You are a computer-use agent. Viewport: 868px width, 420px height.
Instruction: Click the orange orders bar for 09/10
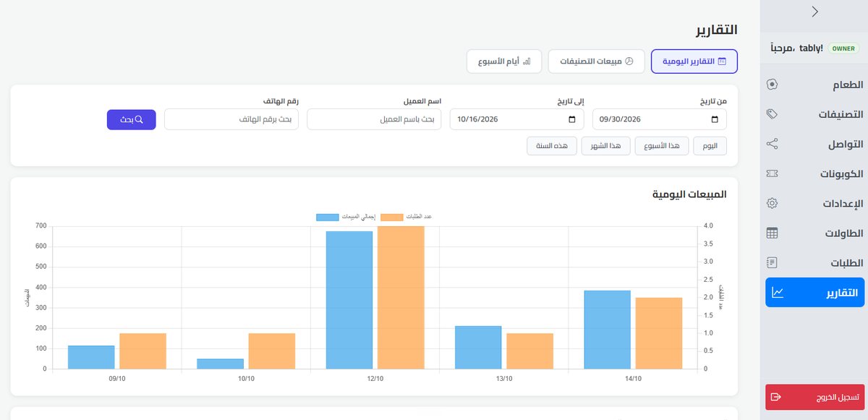(x=143, y=351)
